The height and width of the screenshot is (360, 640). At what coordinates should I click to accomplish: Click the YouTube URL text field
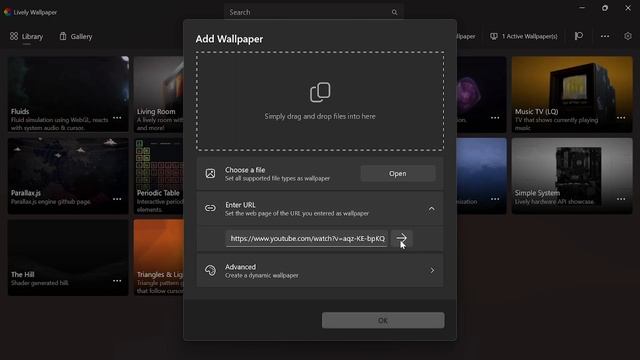point(307,238)
